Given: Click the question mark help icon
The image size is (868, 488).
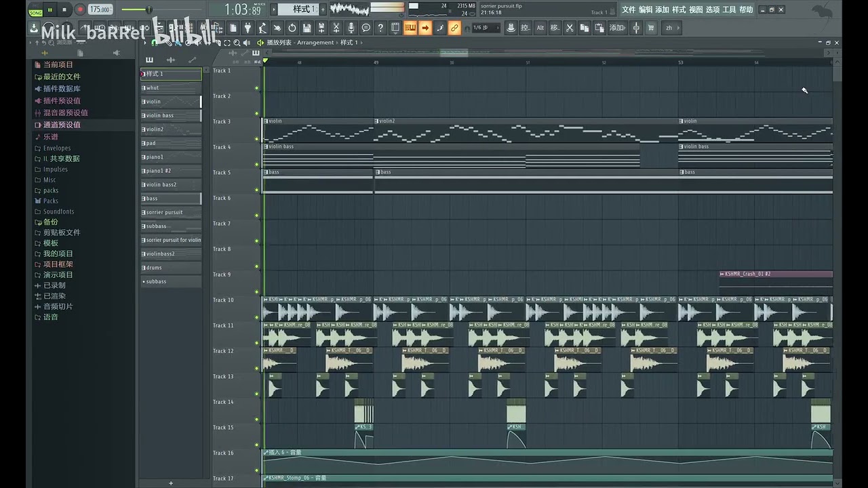Looking at the screenshot, I should tap(380, 28).
